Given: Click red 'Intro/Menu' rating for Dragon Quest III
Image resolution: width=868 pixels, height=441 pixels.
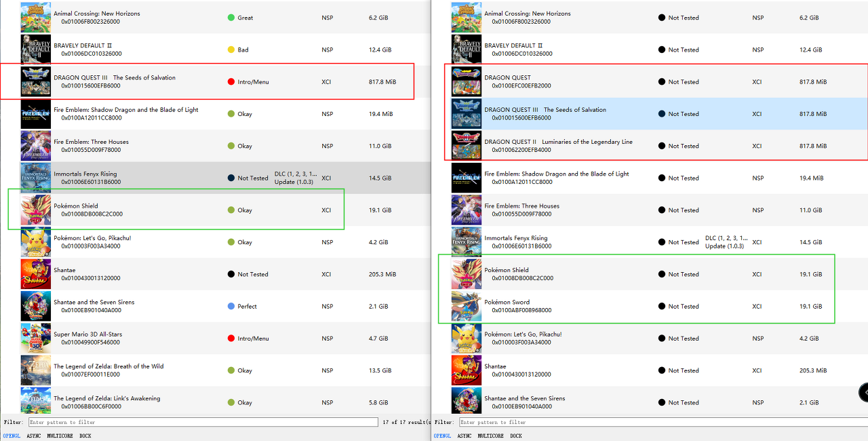Looking at the screenshot, I should [x=248, y=82].
